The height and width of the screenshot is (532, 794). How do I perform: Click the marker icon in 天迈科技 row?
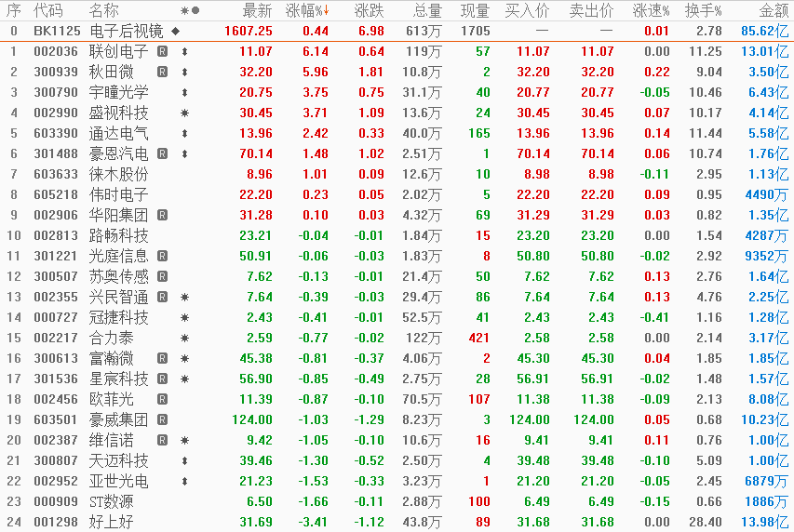tap(185, 460)
